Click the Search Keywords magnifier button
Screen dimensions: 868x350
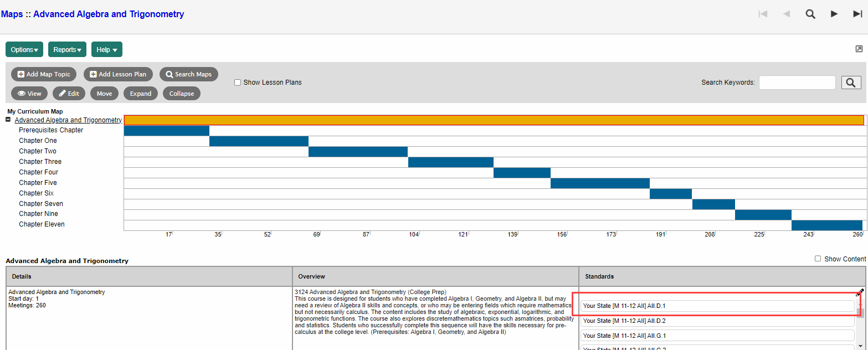(851, 83)
